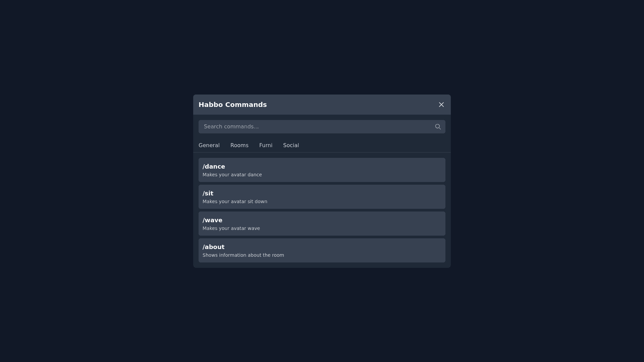Click the 'Makes your avatar sit down' description

coord(235,201)
